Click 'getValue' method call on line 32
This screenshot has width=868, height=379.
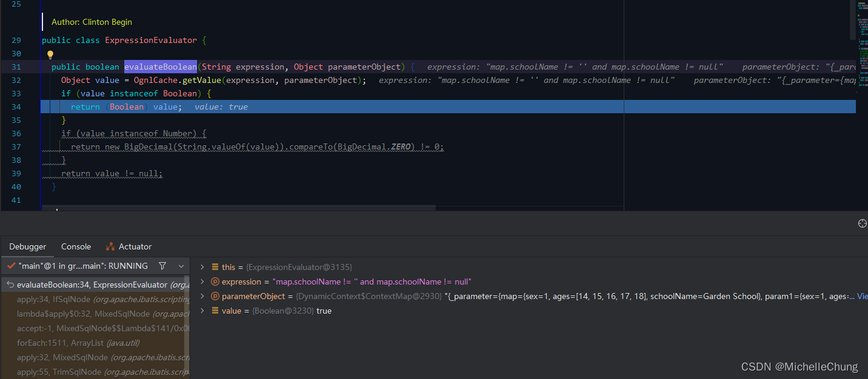[x=201, y=80]
